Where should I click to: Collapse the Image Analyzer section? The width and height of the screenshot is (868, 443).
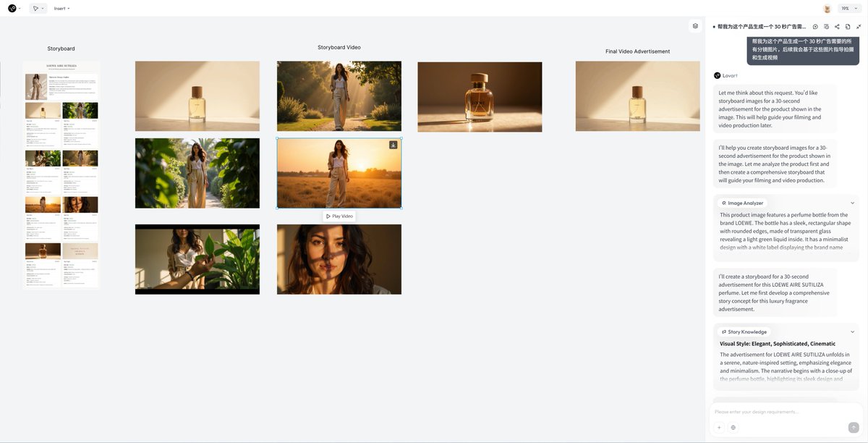[x=852, y=203]
